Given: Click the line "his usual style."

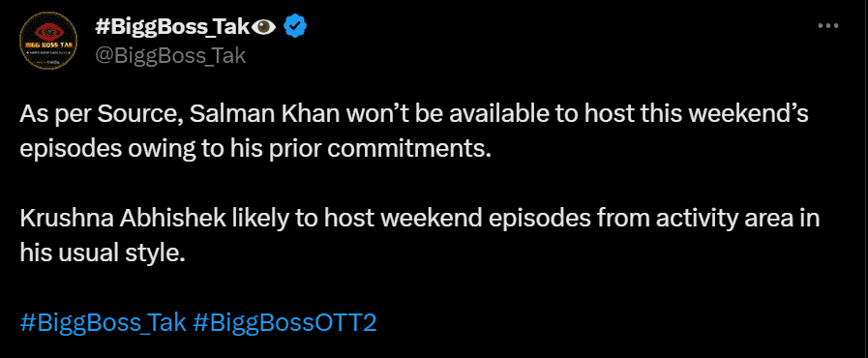Looking at the screenshot, I should pos(101,254).
